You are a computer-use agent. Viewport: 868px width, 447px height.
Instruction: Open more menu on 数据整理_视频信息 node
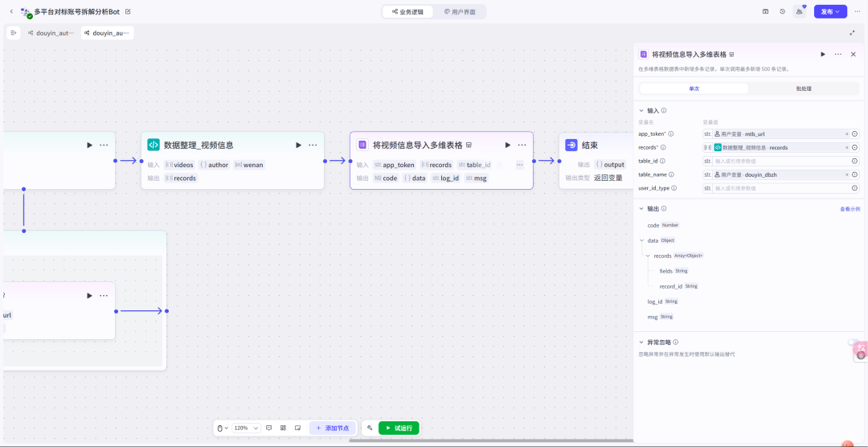313,146
